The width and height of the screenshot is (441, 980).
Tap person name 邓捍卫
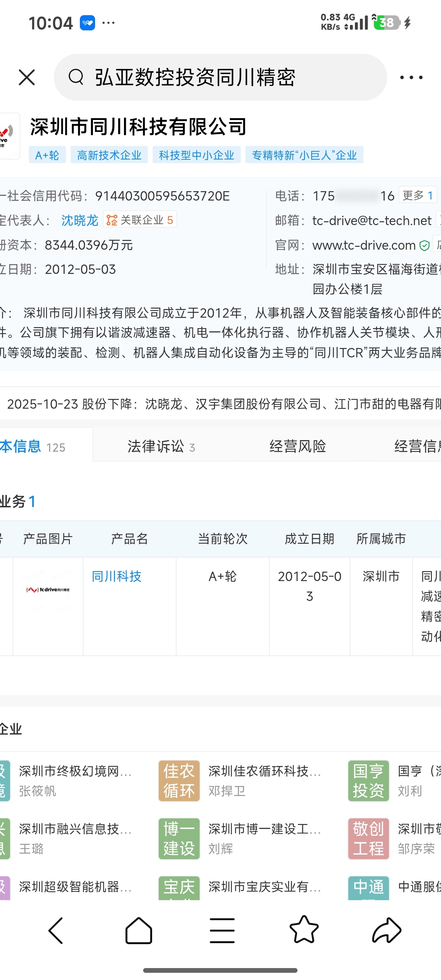tap(227, 791)
